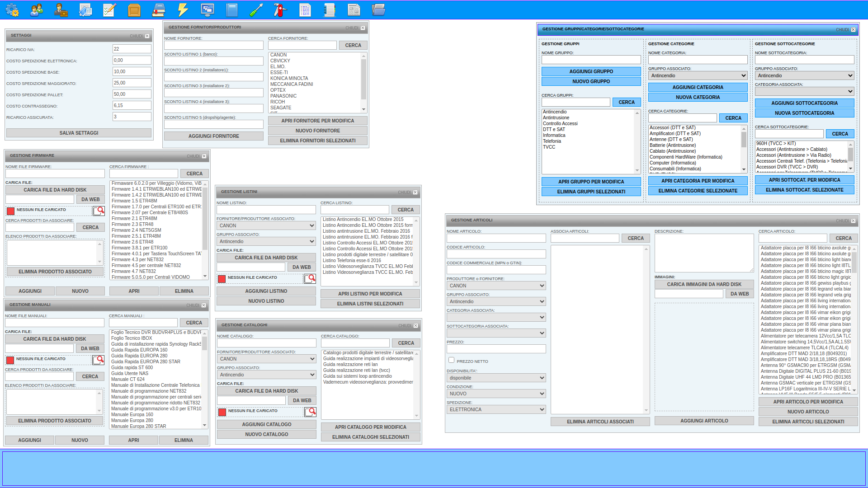This screenshot has width=868, height=488.
Task: Click file search magnifier in Gestione Listini
Action: (310, 279)
